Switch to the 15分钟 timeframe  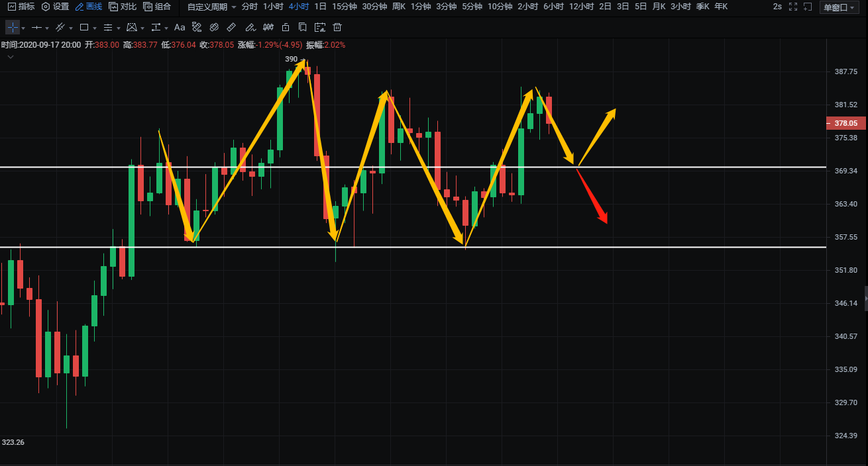[344, 7]
